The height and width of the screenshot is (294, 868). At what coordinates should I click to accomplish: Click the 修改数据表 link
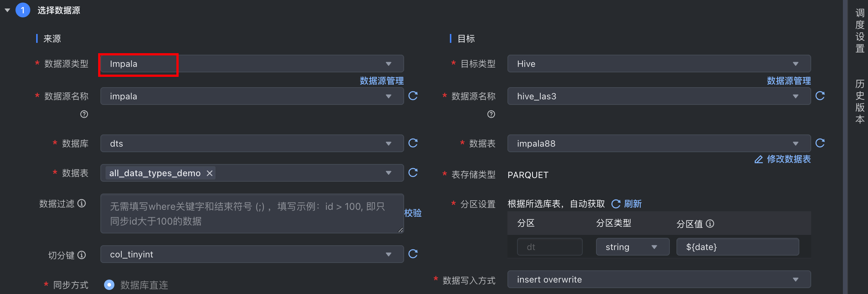click(x=783, y=159)
